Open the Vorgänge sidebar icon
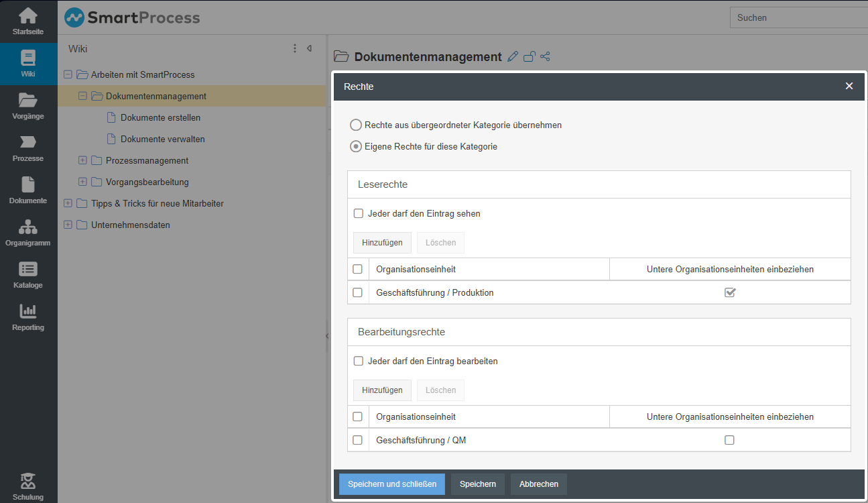The width and height of the screenshot is (868, 503). point(28,106)
